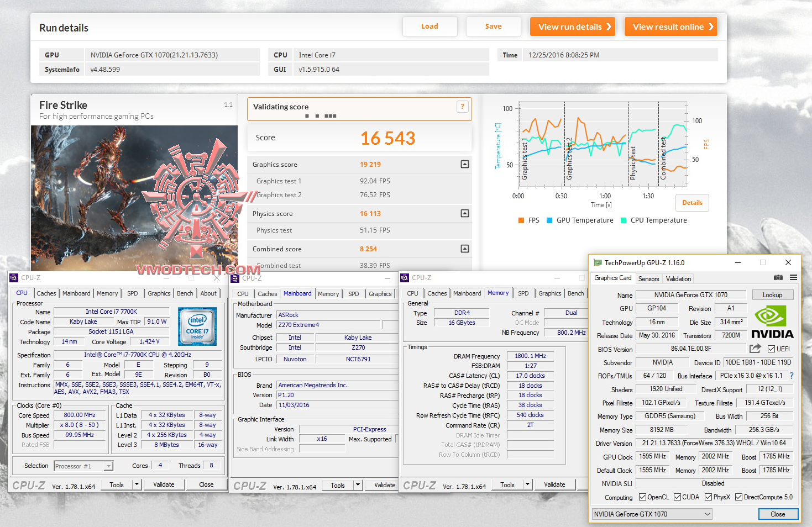This screenshot has width=812, height=527.
Task: Collapse the Graphics score section
Action: point(465,164)
